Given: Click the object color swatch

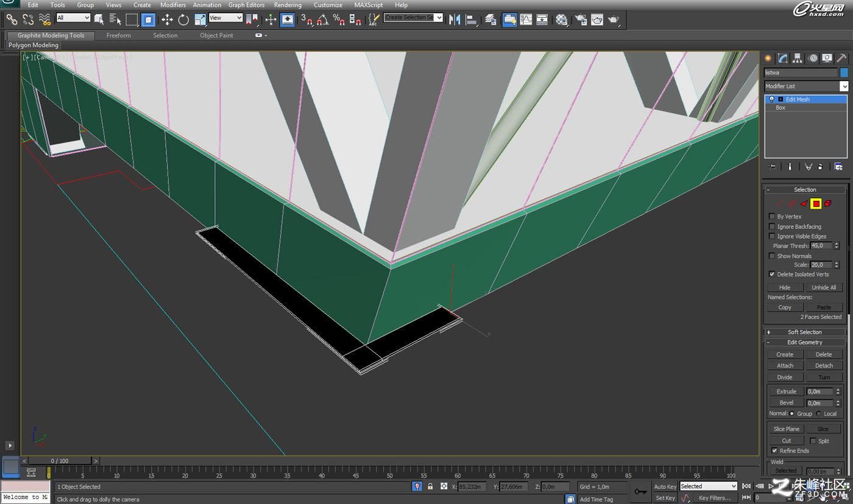Looking at the screenshot, I should point(844,72).
